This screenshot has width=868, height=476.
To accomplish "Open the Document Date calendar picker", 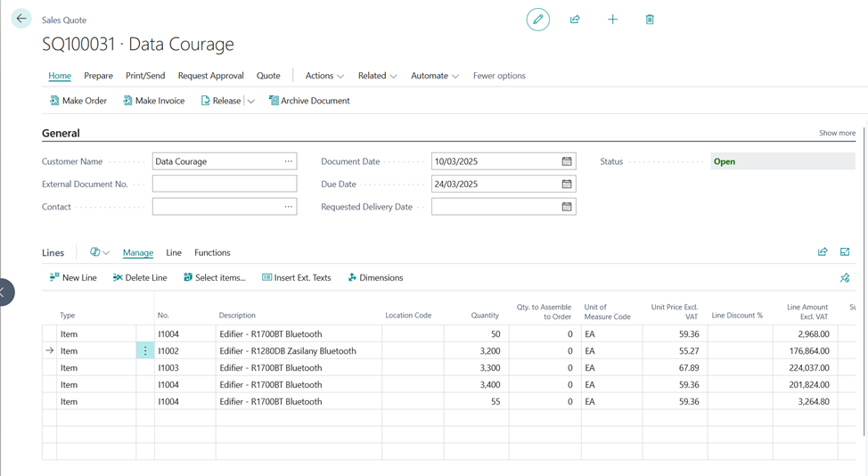I will point(567,161).
